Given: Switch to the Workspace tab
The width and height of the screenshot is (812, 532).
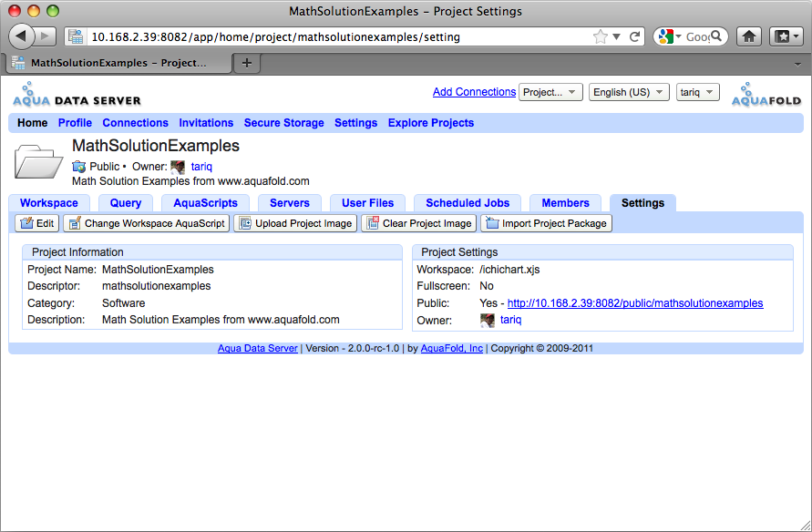Looking at the screenshot, I should (x=49, y=203).
